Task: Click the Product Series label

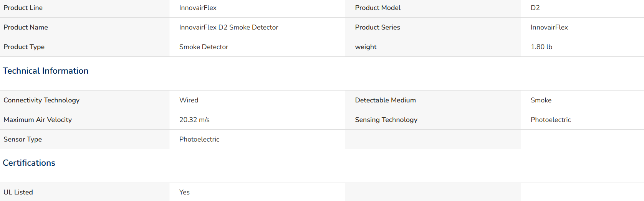Action: 377,27
